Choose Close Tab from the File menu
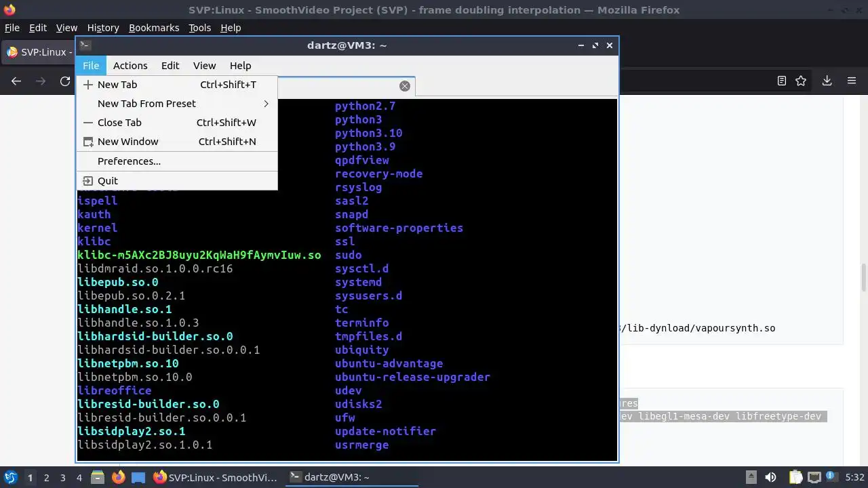Viewport: 868px width, 488px height. (176, 123)
